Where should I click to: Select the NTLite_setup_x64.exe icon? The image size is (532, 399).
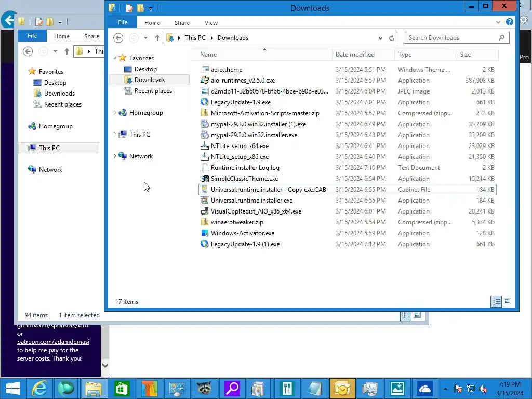tap(204, 146)
